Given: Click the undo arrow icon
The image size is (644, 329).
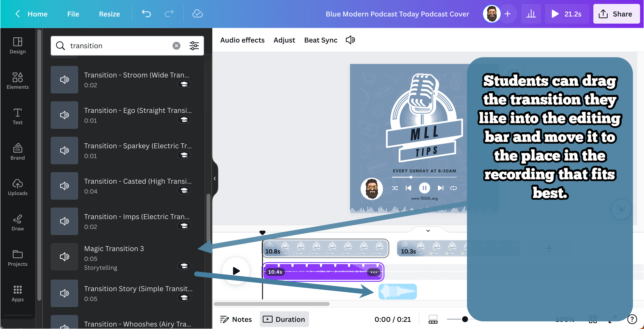Looking at the screenshot, I should tap(146, 14).
